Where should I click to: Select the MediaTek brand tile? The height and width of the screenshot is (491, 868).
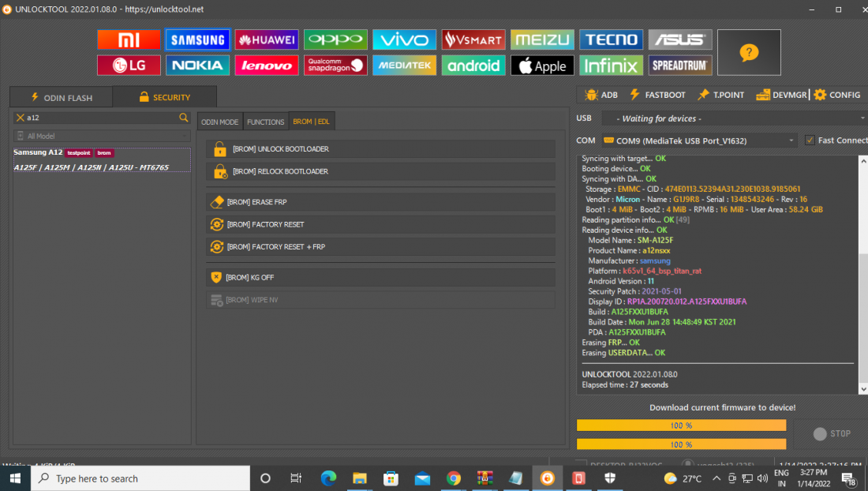point(405,66)
